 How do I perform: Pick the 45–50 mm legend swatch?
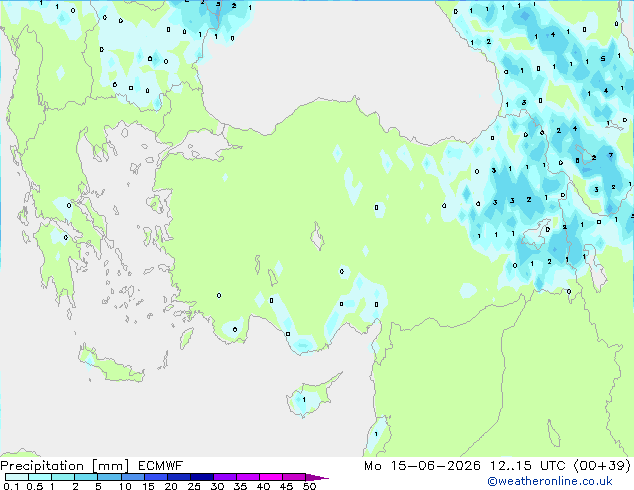pos(294,477)
